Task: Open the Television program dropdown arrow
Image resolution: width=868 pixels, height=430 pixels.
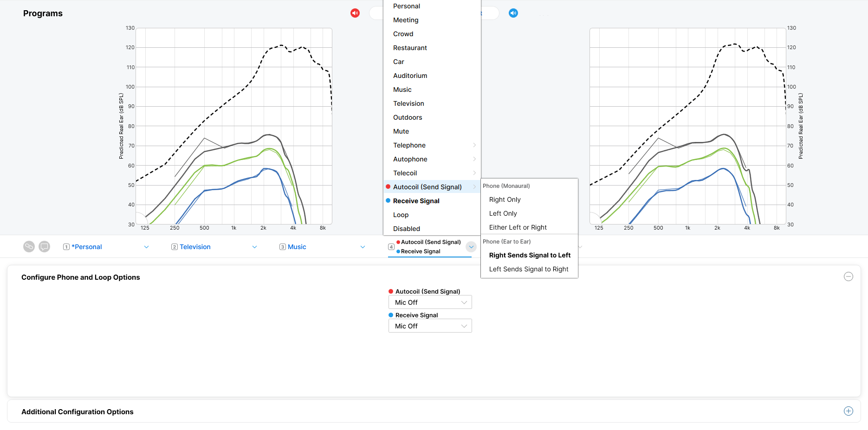Action: click(x=254, y=247)
